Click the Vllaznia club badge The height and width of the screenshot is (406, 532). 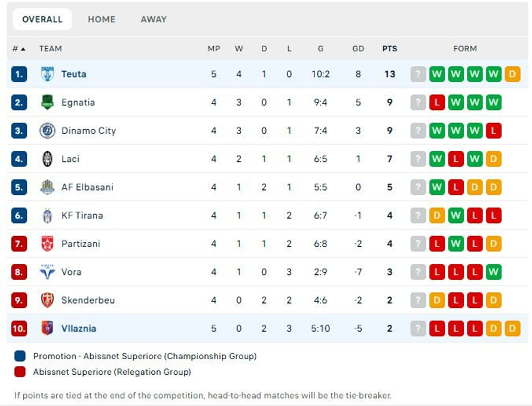click(47, 329)
